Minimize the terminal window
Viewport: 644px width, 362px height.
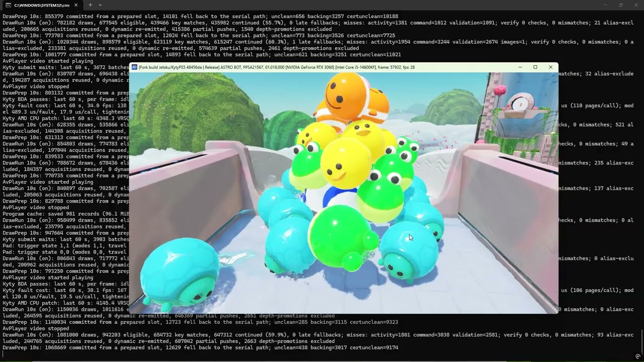[606, 5]
